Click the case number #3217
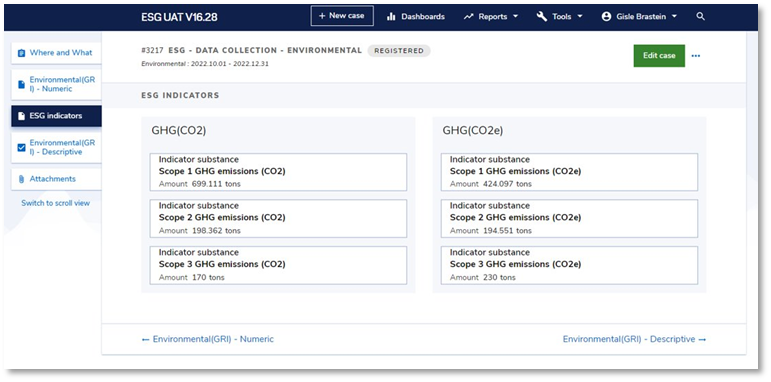Image resolution: width=771 pixels, height=382 pixels. (152, 50)
